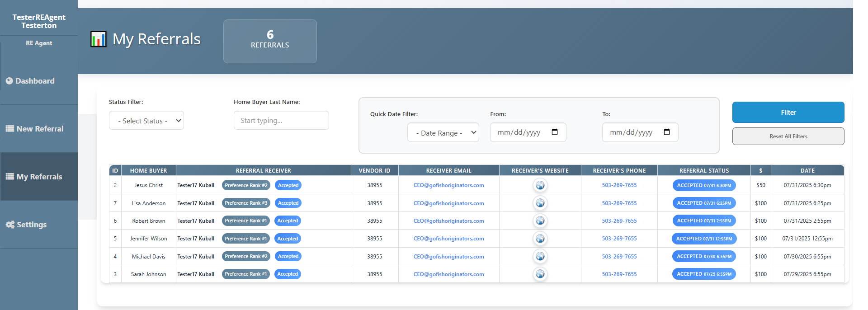Click the HOME BUYER column header

[x=148, y=171]
